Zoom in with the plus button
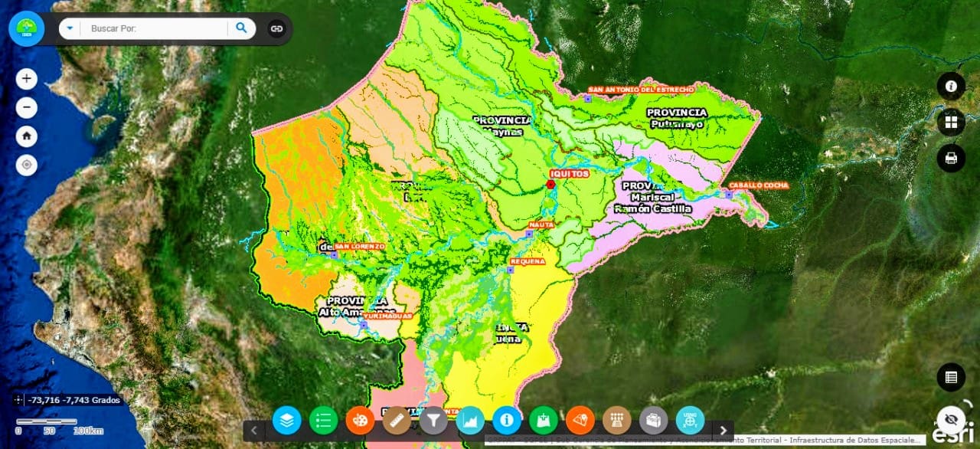980x449 pixels. [27, 79]
